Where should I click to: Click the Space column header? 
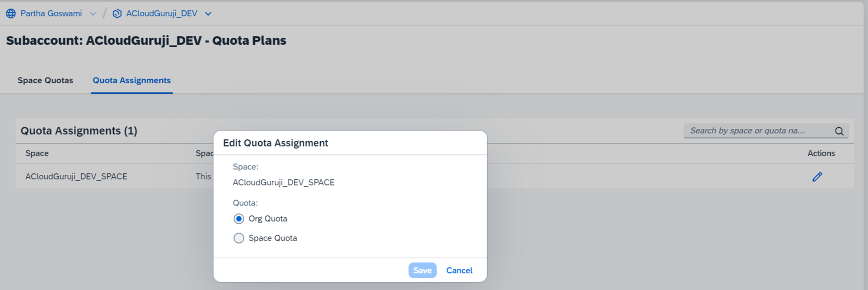[37, 153]
